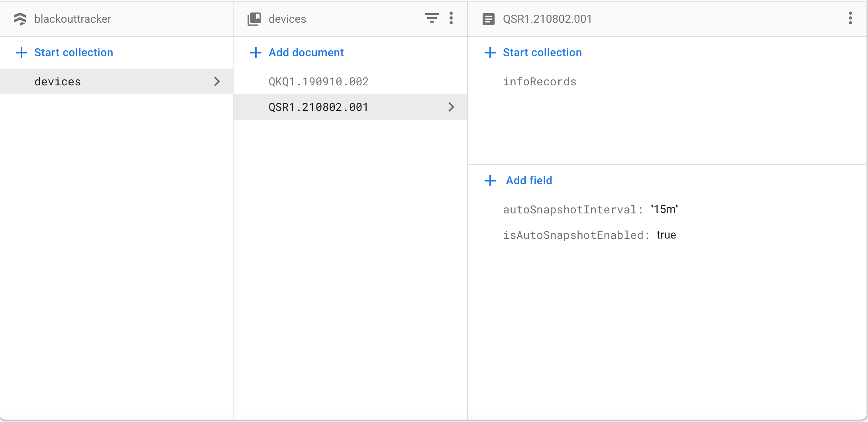Open the three-dot menu for document QSR1.210802.001
Image resolution: width=868 pixels, height=422 pixels.
(x=850, y=18)
